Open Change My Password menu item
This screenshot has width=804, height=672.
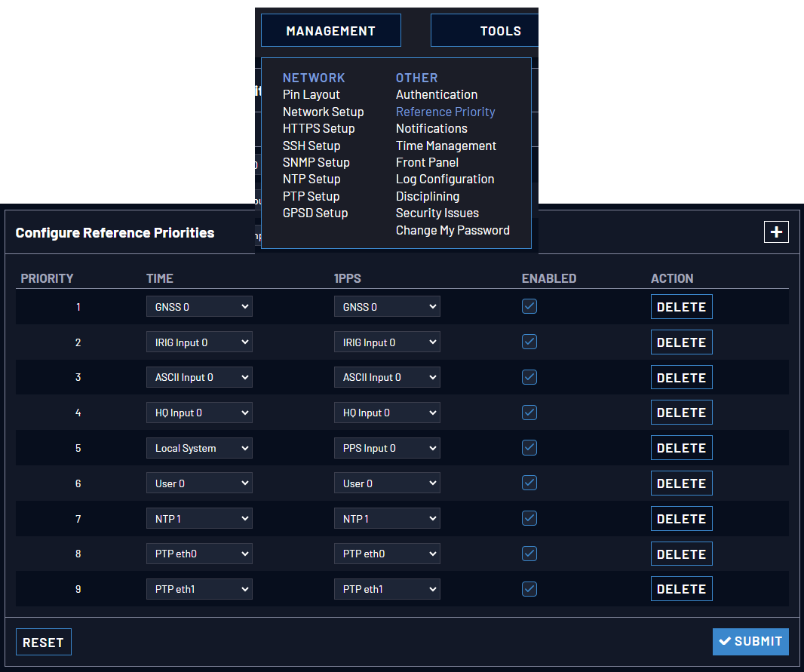click(453, 230)
